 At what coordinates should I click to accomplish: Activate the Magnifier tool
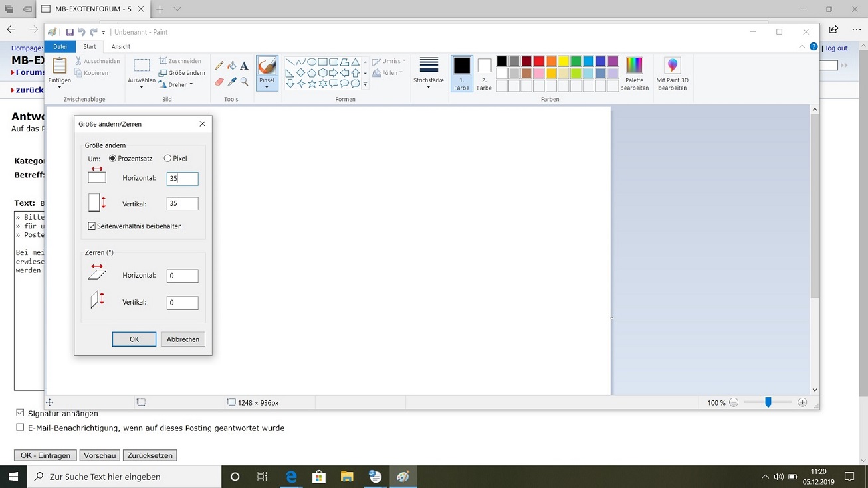coord(244,82)
